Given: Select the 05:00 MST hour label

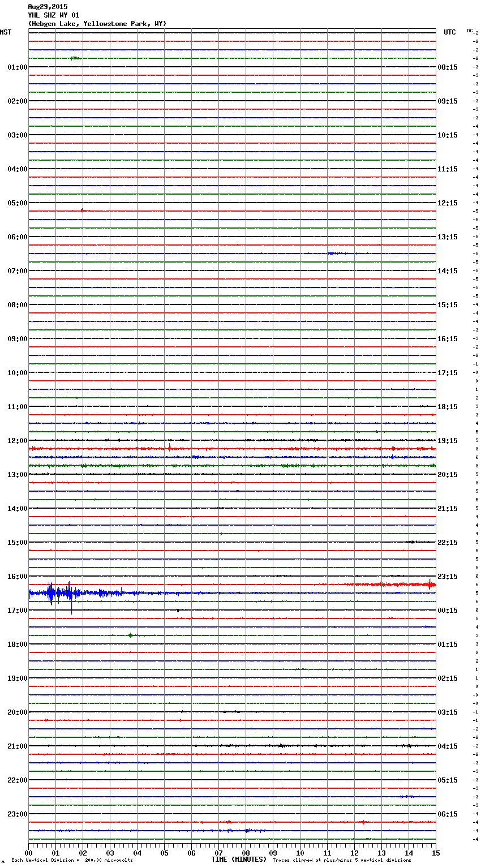Looking at the screenshot, I should click(18, 203).
